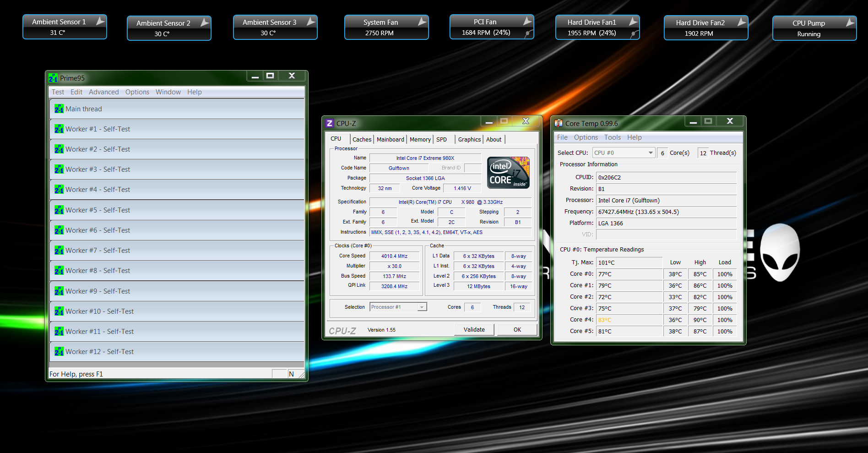868x453 pixels.
Task: Click the Frequency field in Core Temp
Action: (x=667, y=212)
